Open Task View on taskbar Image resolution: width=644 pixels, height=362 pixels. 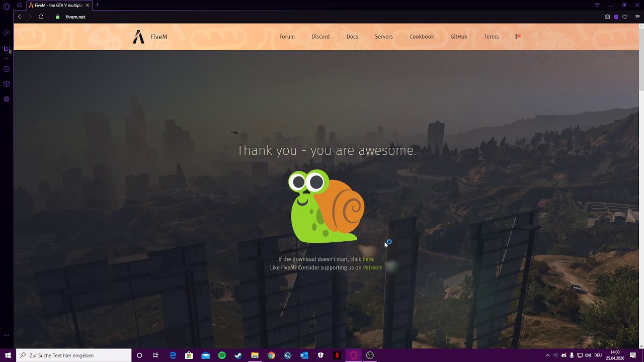click(x=155, y=355)
